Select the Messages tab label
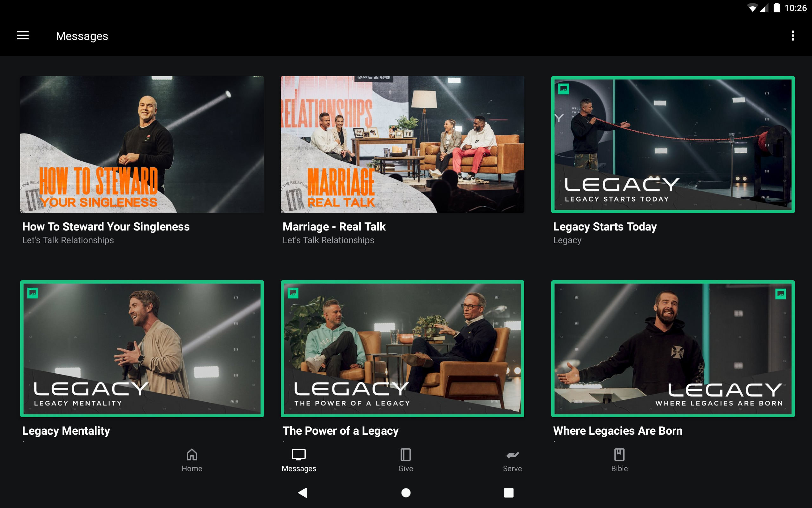This screenshot has height=508, width=812. (x=299, y=469)
